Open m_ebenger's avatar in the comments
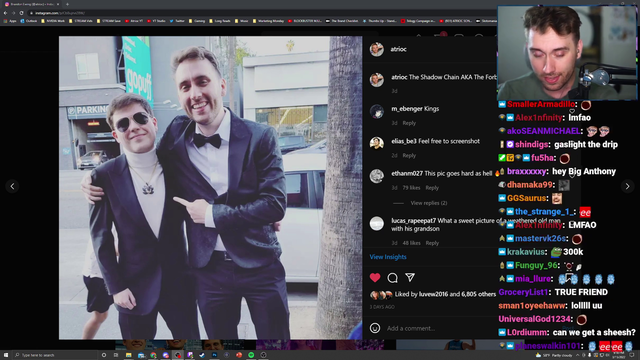 (x=376, y=111)
